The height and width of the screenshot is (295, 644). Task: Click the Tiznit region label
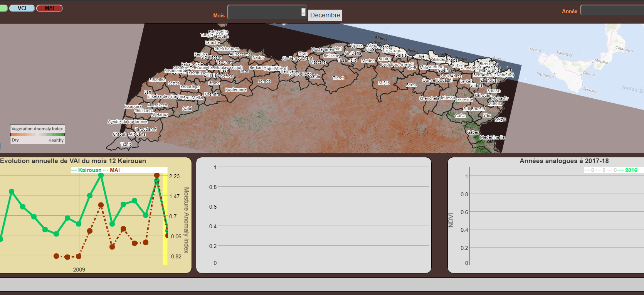click(x=126, y=144)
